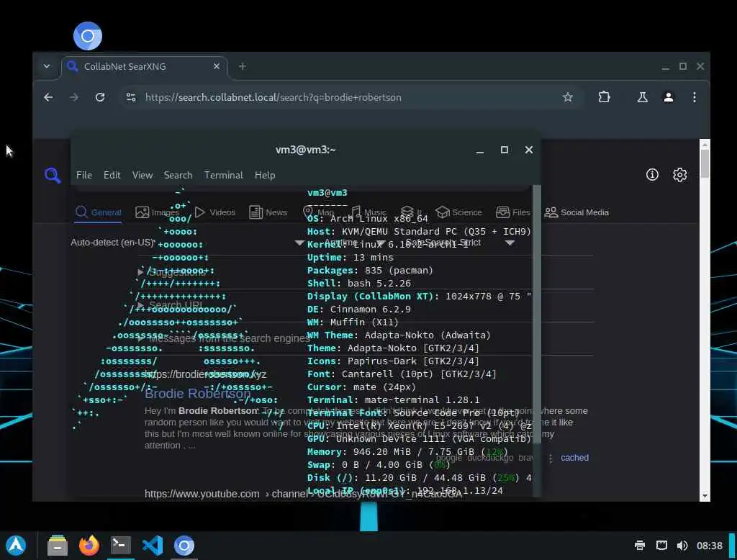This screenshot has height=560, width=737.
Task: Open SearXNG preferences gear icon
Action: coord(679,175)
